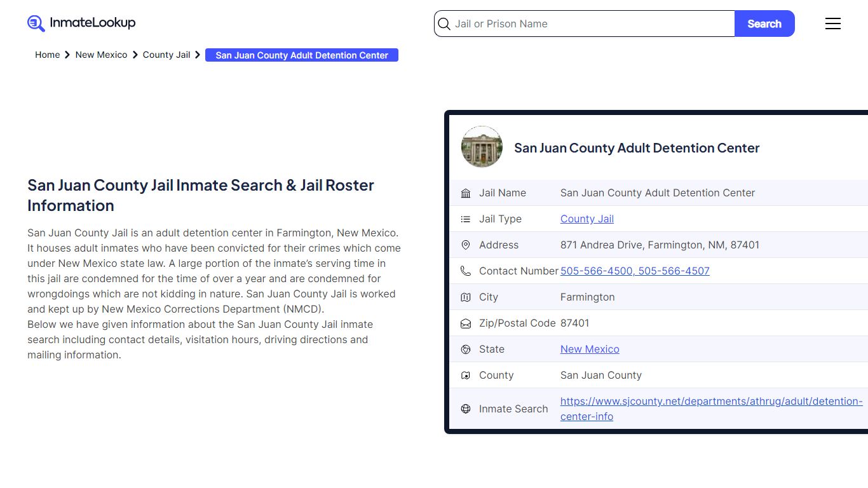Click the card title San Juan County Adult Detention Center
The width and height of the screenshot is (868, 488).
coord(637,148)
